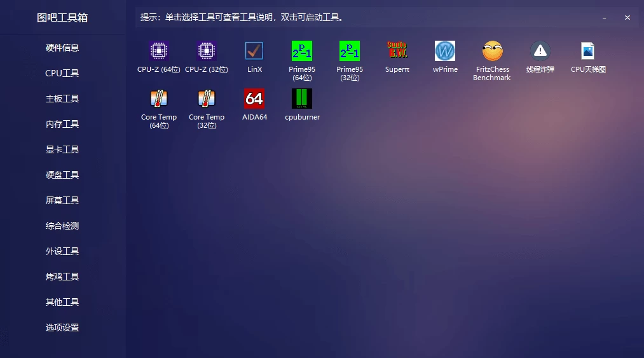This screenshot has height=358, width=644.
Task: Go to 内存工具 in sidebar
Action: (62, 124)
